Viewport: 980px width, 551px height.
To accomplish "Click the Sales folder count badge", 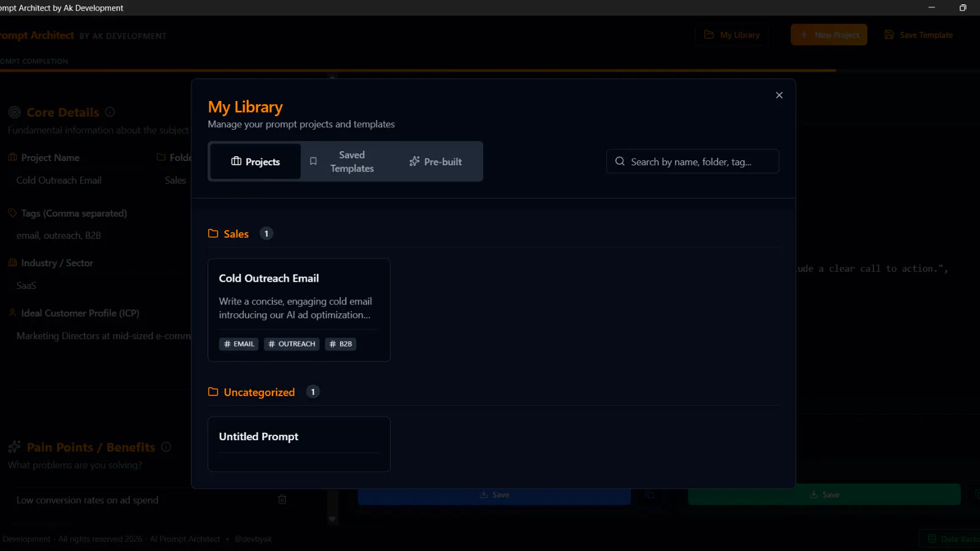I will 266,234.
